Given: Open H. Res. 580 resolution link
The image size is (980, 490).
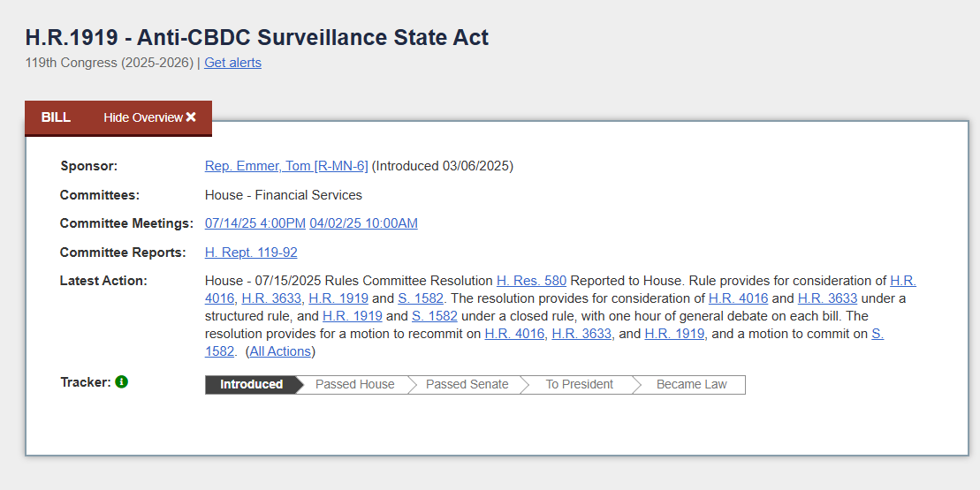Looking at the screenshot, I should [x=531, y=281].
